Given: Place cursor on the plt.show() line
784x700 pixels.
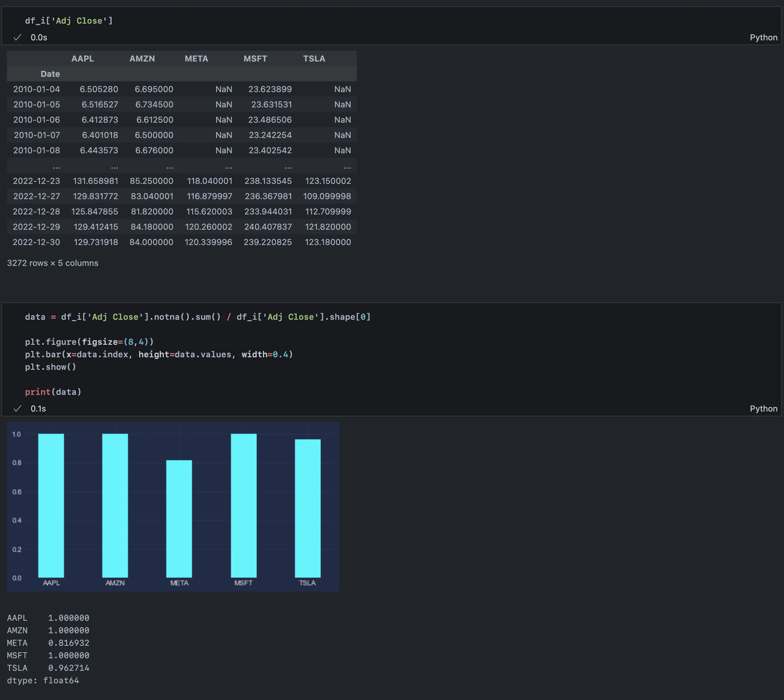Looking at the screenshot, I should coord(50,367).
